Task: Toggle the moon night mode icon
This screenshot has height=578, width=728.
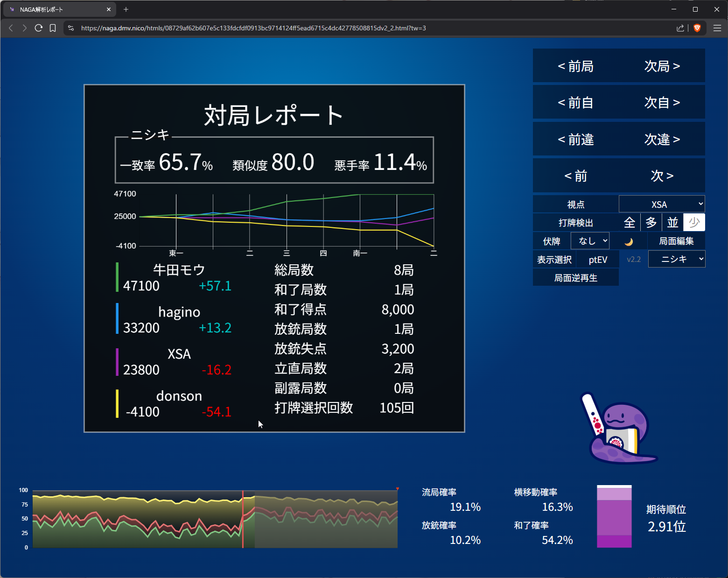Action: point(629,241)
